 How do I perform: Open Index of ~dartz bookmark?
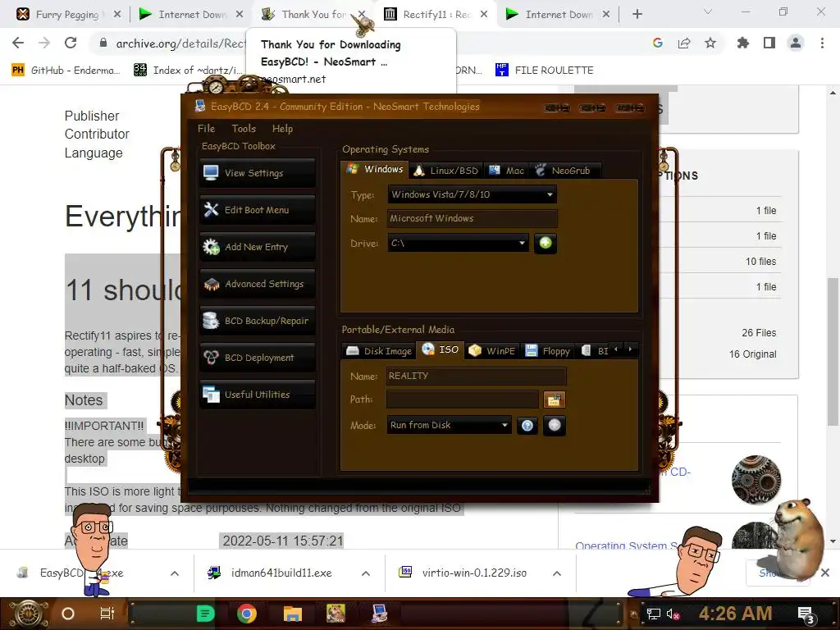[188, 71]
